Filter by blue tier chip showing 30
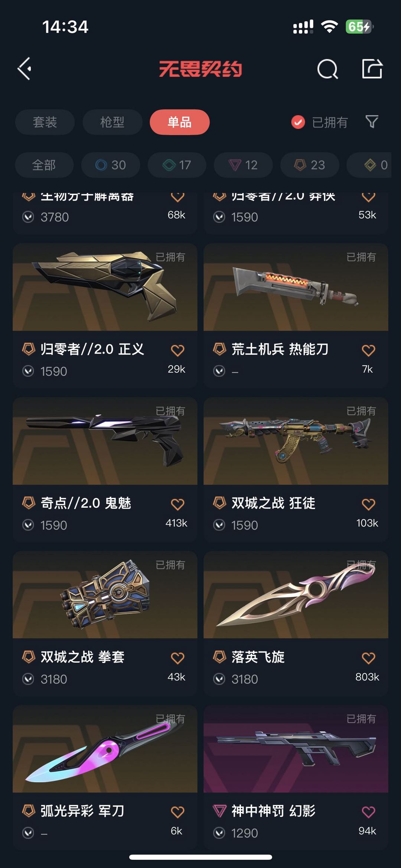Image resolution: width=401 pixels, height=868 pixels. coord(111,165)
